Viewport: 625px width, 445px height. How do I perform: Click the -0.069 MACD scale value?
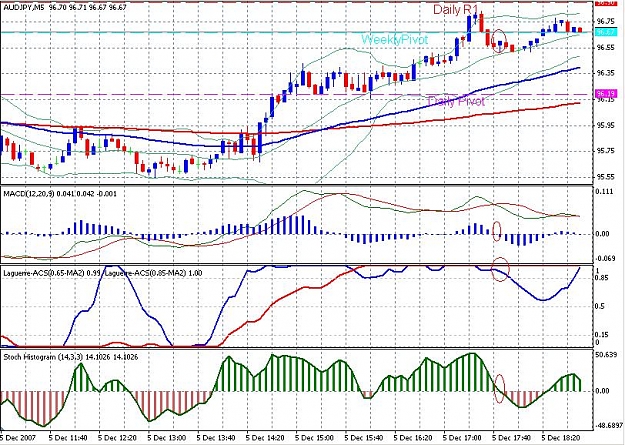[605, 259]
